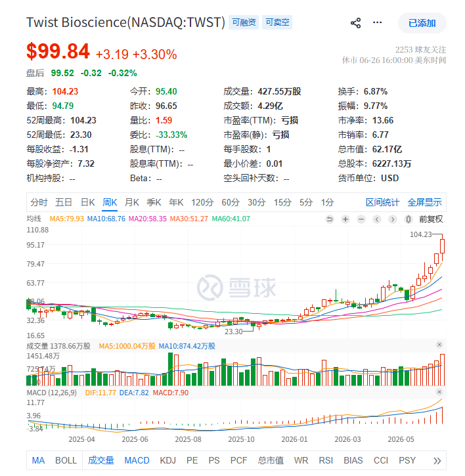Click the candlestick style icon
465x476 pixels.
pos(409,219)
